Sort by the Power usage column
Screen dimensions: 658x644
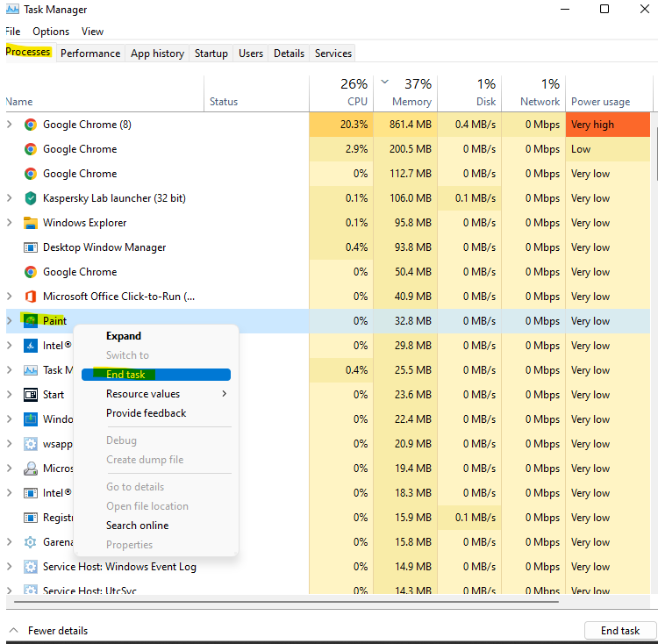[x=610, y=94]
